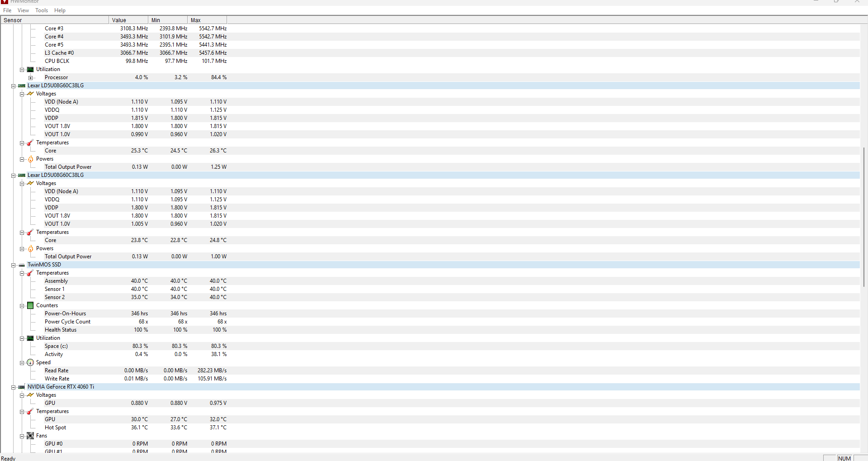Collapse the Temperatures group under TwinMOS SSD
This screenshot has height=461, width=868.
point(22,273)
